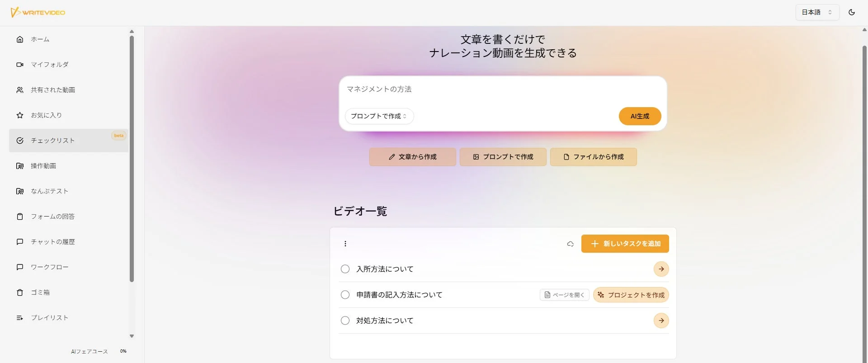The image size is (868, 363).
Task: Click the ゴミ箱 trash icon
Action: (x=20, y=292)
